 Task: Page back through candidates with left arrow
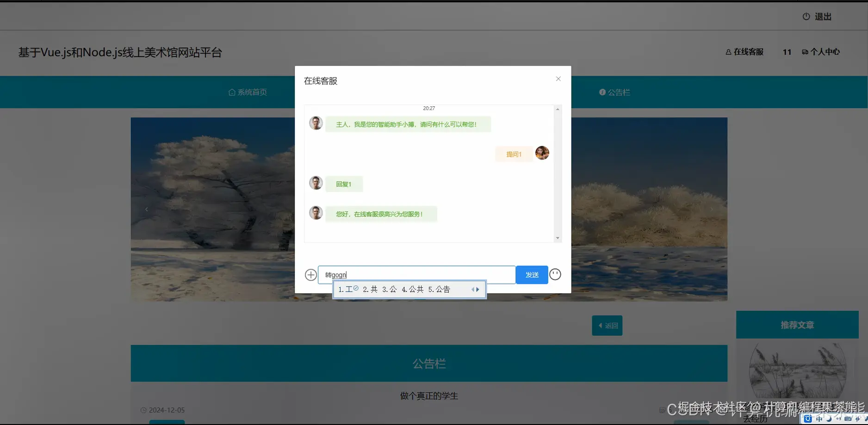coord(472,289)
